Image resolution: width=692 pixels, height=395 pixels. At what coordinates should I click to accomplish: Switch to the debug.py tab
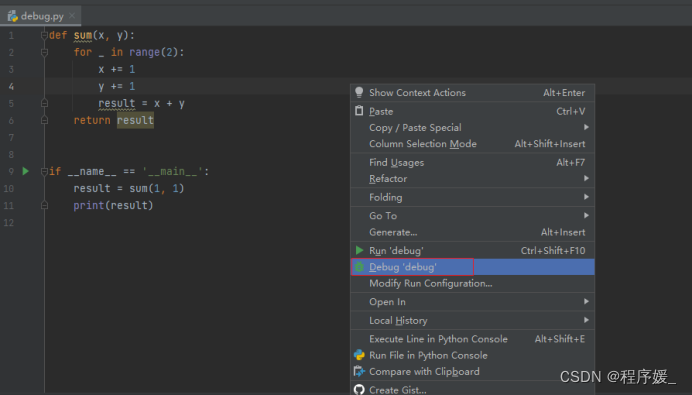click(42, 16)
